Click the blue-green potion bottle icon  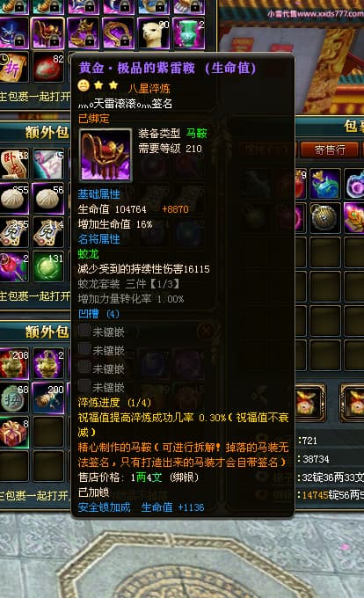point(325,184)
